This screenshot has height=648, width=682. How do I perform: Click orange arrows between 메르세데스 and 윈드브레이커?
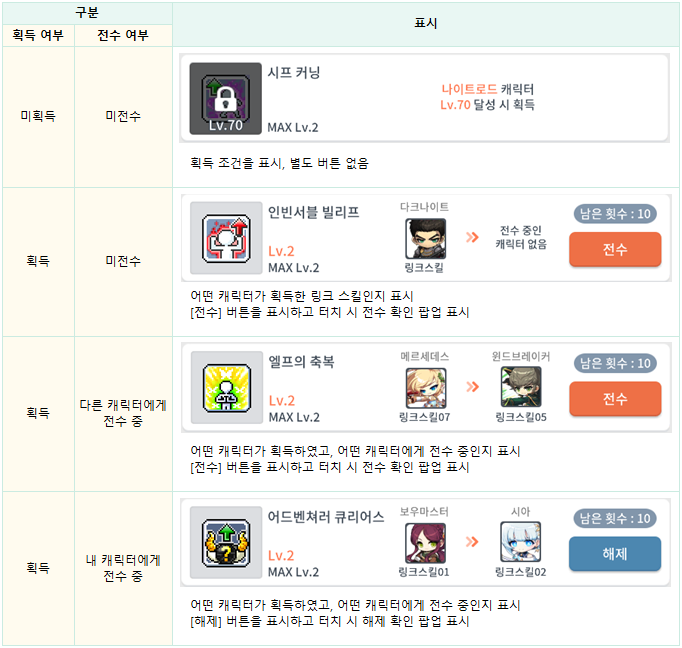(472, 387)
